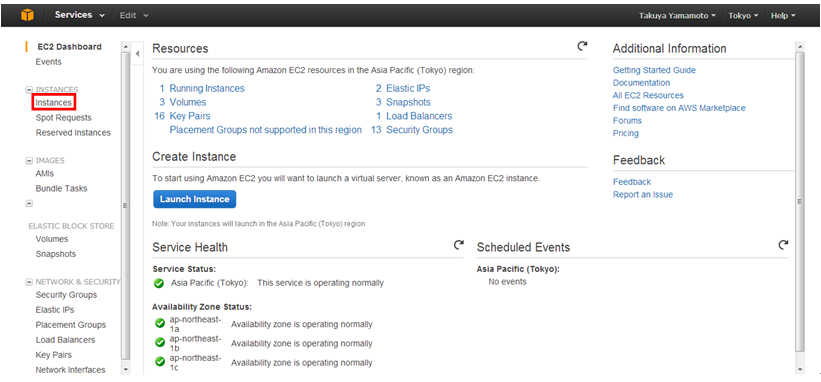Open the Takuya Yamamoto account menu

click(677, 16)
